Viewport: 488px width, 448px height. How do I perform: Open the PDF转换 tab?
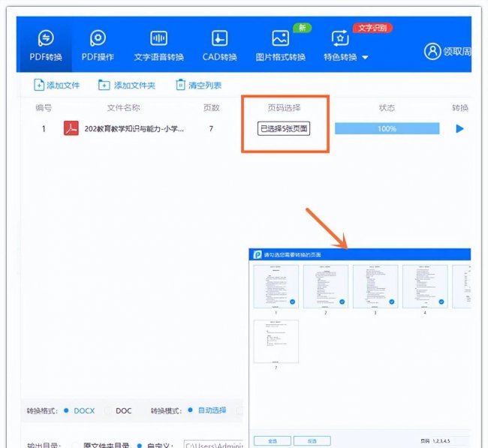[x=46, y=46]
